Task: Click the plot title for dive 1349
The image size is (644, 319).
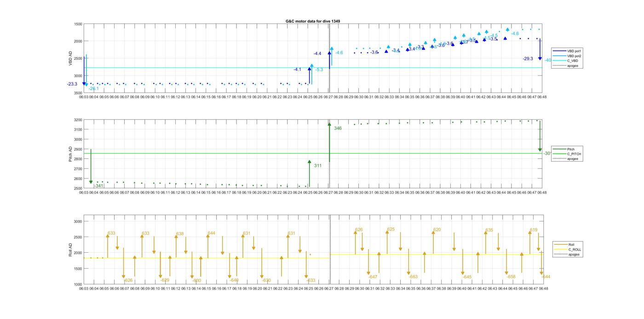Action: pyautogui.click(x=313, y=21)
